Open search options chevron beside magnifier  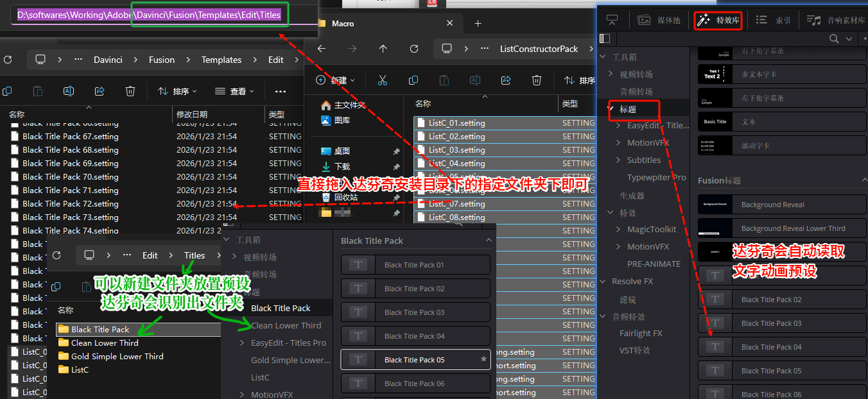849,39
